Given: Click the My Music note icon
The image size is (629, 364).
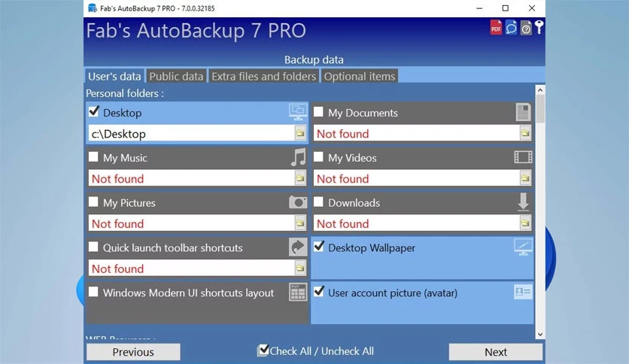Looking at the screenshot, I should 298,157.
